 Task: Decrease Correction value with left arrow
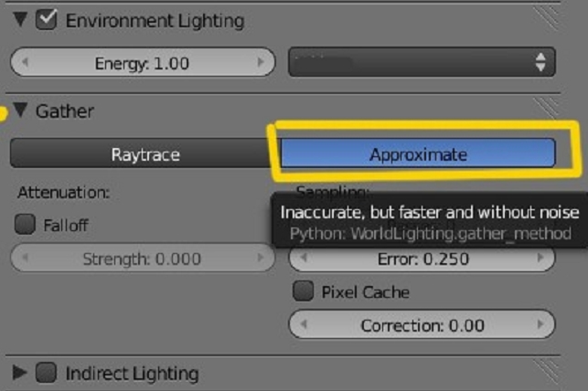click(x=303, y=324)
